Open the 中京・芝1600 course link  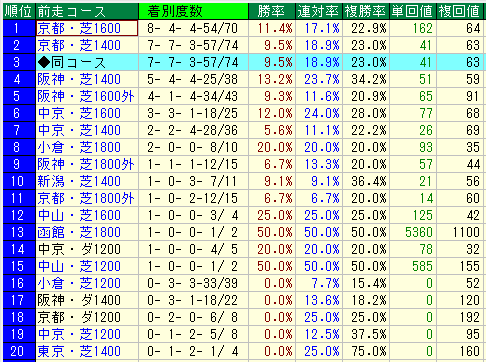[79, 113]
